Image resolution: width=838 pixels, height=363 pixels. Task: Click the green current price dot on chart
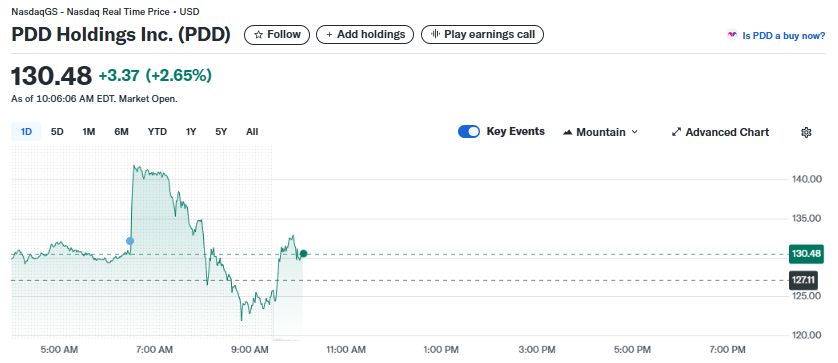pos(304,253)
